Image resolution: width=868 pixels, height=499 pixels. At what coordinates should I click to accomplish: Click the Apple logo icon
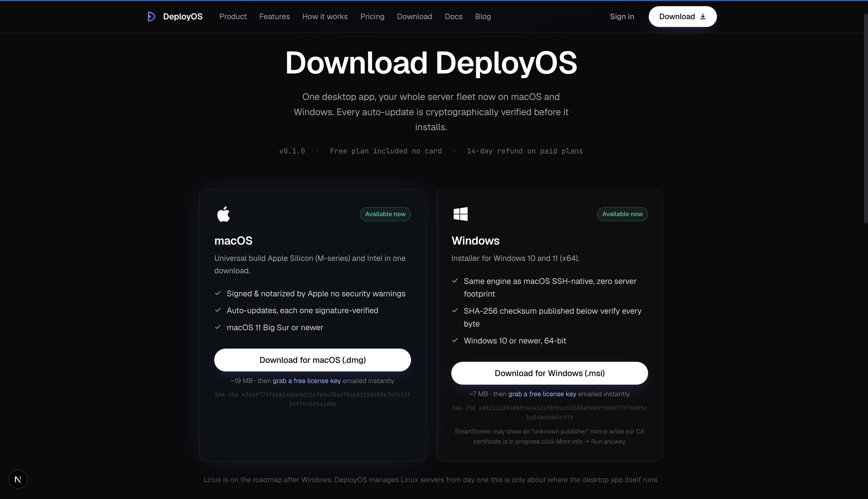[x=223, y=214]
